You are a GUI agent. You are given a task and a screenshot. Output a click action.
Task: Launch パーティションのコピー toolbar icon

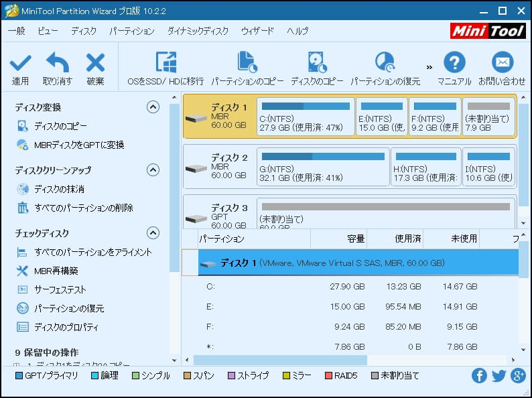tap(247, 62)
